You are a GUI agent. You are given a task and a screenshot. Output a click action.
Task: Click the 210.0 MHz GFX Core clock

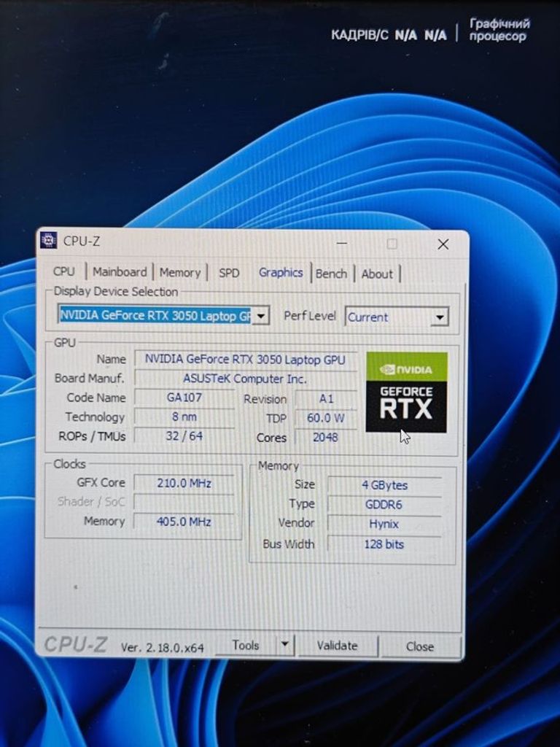point(184,483)
